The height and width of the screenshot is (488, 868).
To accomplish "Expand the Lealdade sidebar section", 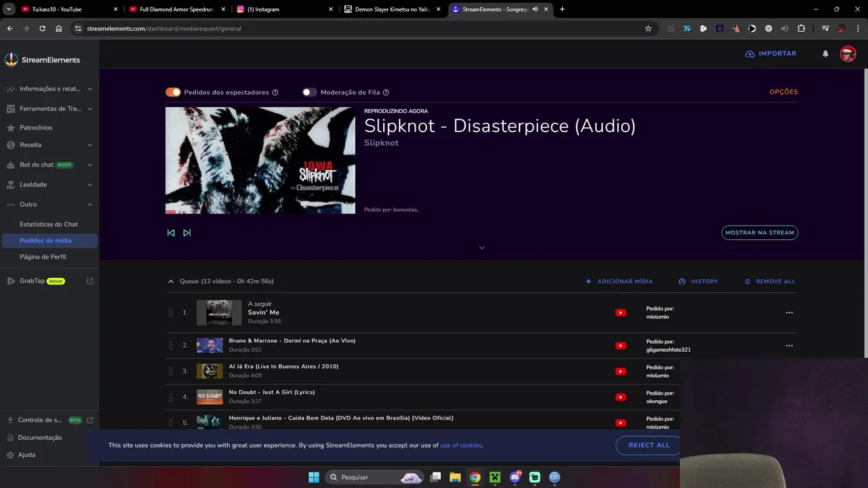I will pyautogui.click(x=90, y=184).
